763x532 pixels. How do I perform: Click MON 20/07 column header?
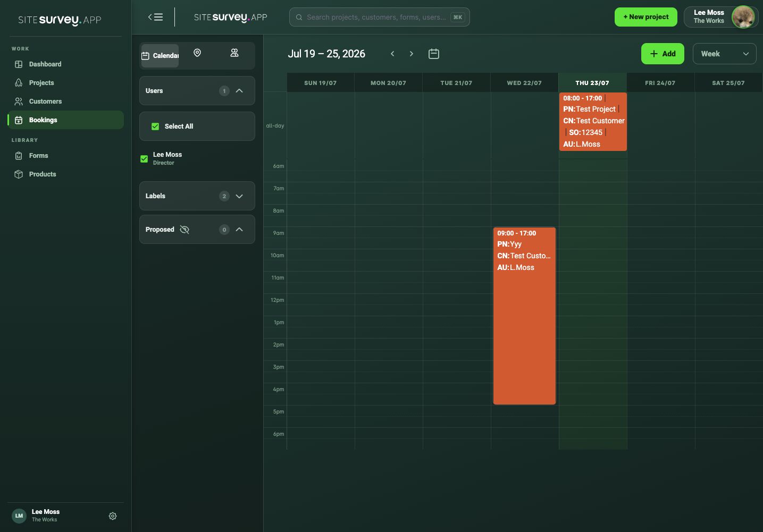coord(388,83)
